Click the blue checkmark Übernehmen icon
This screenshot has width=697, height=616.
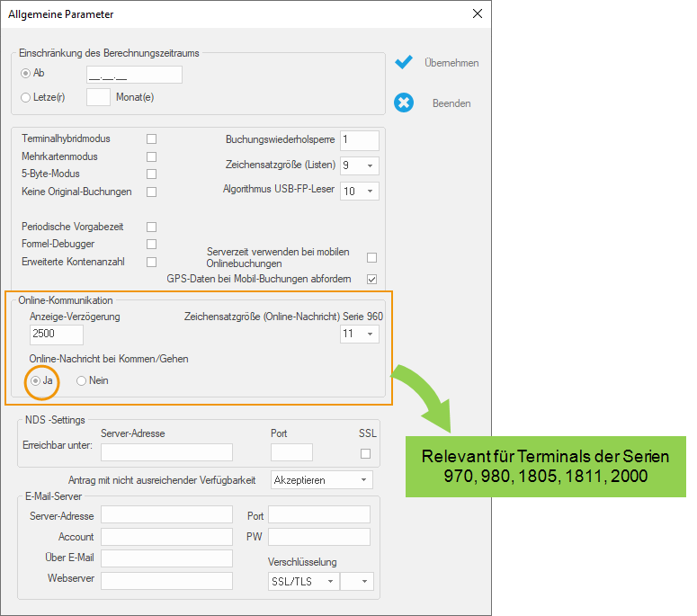point(404,62)
